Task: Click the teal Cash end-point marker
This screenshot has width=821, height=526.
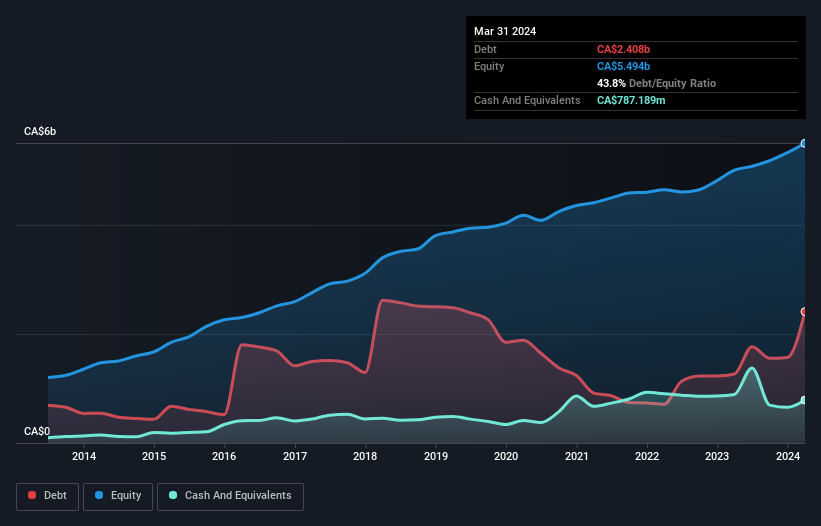Action: click(x=805, y=400)
